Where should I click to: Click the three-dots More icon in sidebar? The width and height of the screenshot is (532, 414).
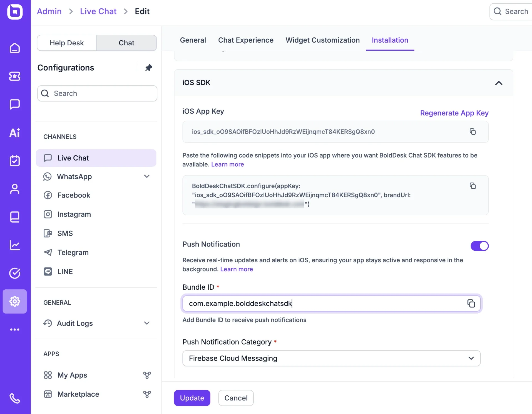click(15, 329)
